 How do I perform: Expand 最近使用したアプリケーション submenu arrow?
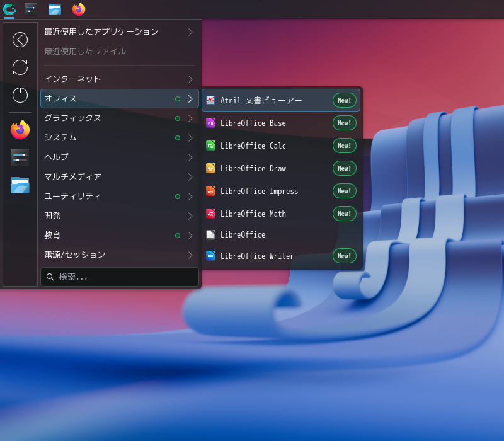(190, 32)
